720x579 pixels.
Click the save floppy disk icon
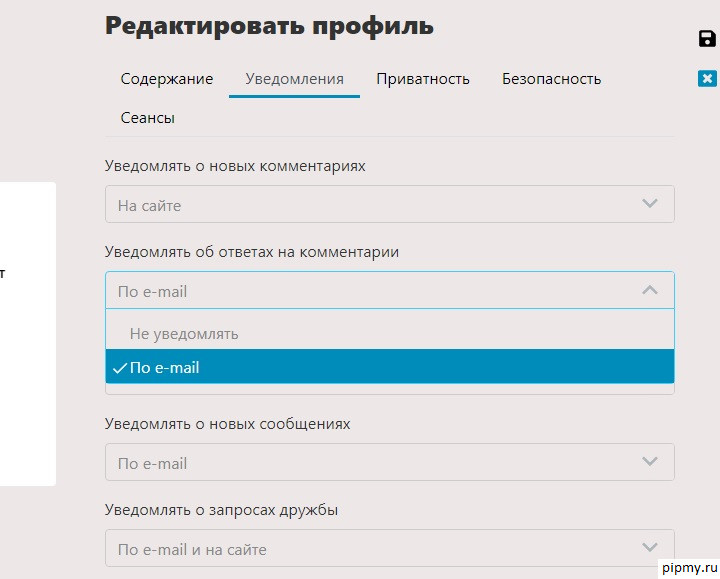pos(707,39)
